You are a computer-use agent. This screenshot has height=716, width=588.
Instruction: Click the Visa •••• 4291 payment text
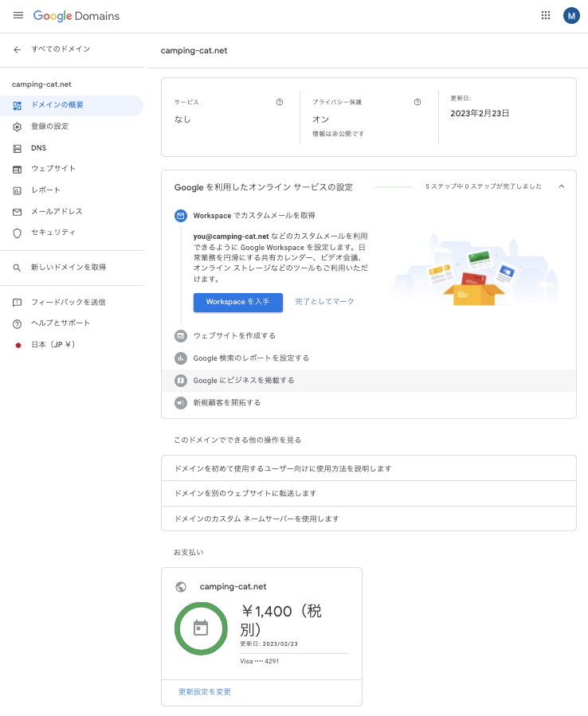click(x=259, y=661)
